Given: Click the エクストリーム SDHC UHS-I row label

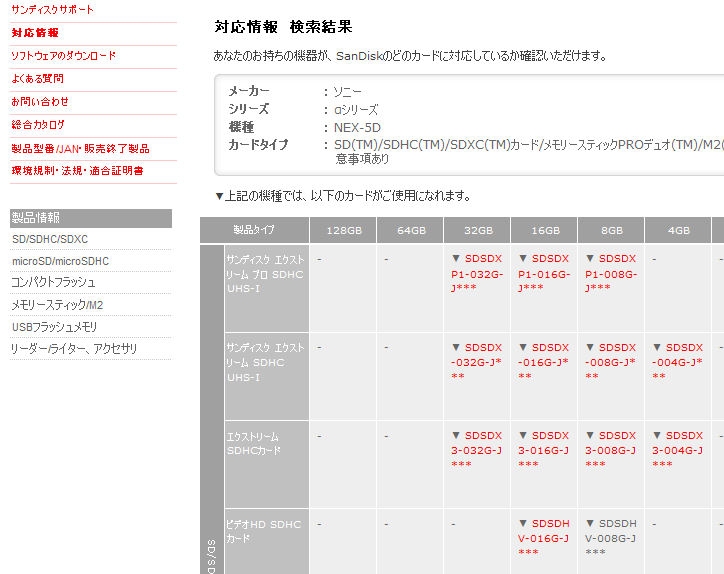Looking at the screenshot, I should 265,363.
